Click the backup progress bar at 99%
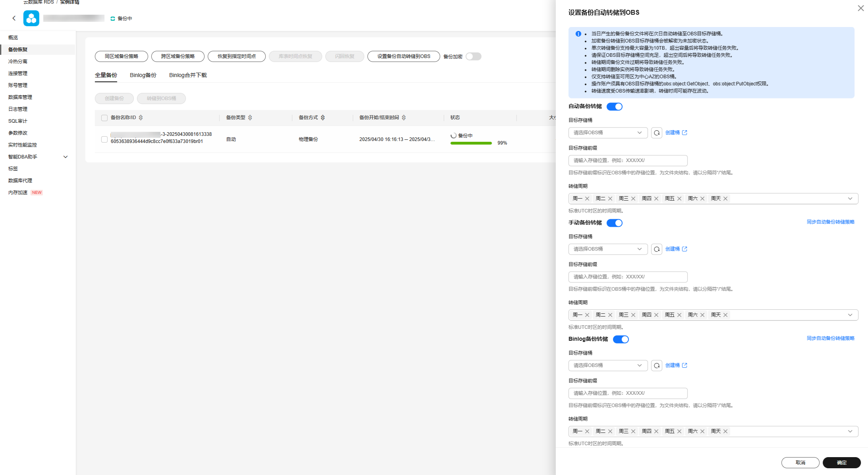This screenshot has height=475, width=868. coord(471,143)
